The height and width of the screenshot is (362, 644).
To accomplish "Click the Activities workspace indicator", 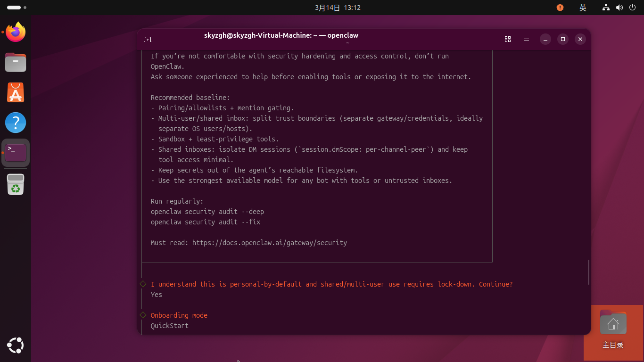I will pos(17,8).
